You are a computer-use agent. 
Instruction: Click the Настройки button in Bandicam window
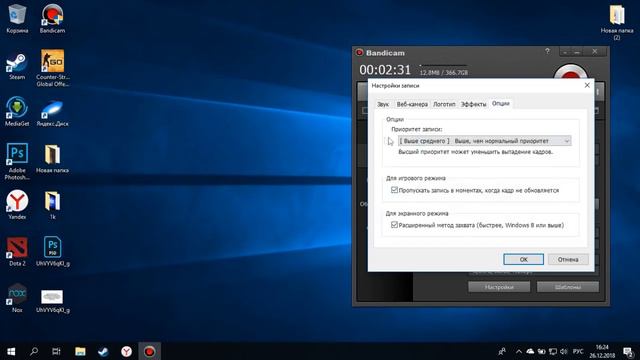pyautogui.click(x=499, y=287)
